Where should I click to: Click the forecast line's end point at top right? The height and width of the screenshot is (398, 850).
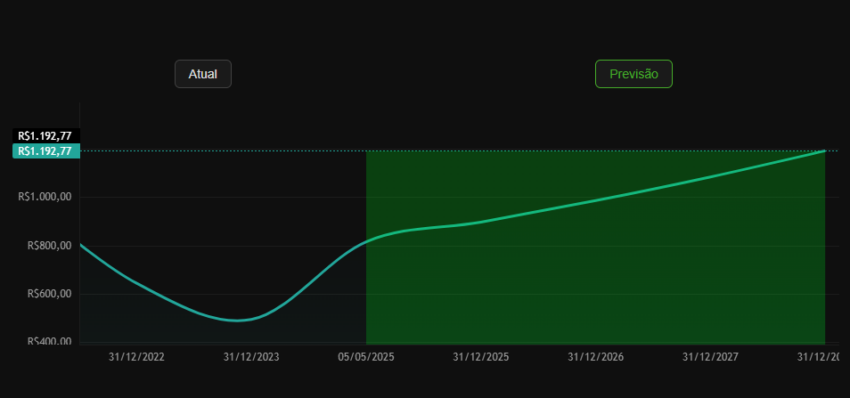[x=825, y=151]
